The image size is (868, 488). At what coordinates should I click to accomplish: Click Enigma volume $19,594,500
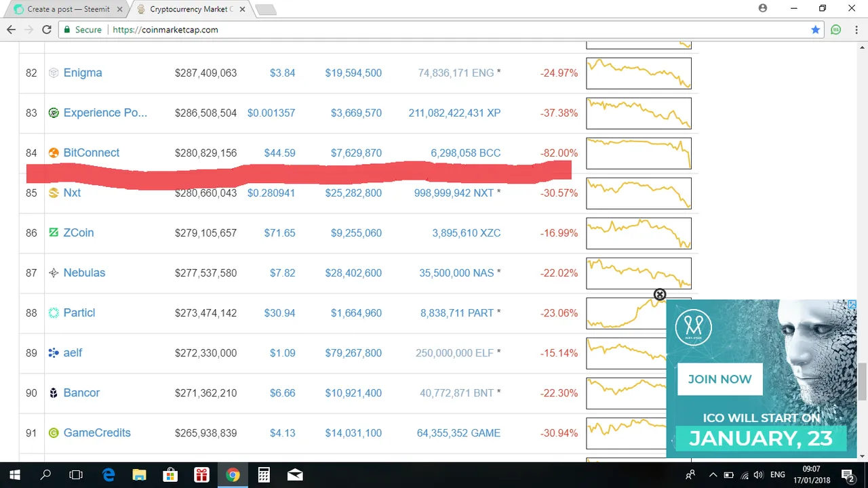pyautogui.click(x=353, y=73)
